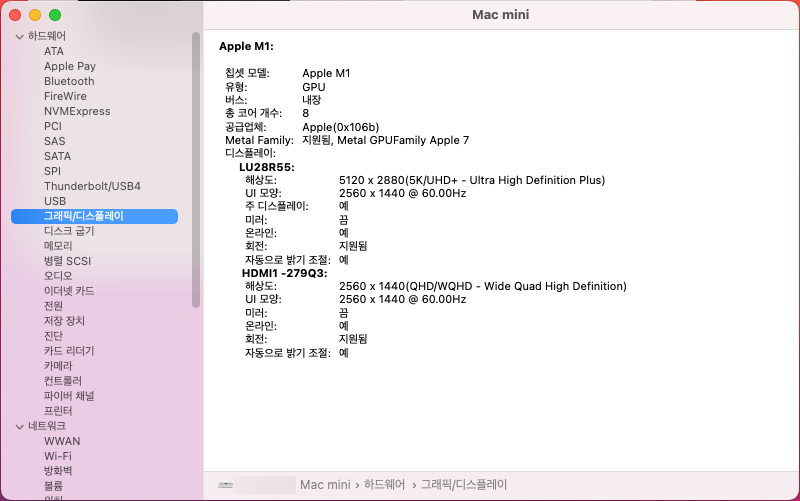800x501 pixels.
Task: Click the 주 디스플레이 label
Action: pos(277,206)
